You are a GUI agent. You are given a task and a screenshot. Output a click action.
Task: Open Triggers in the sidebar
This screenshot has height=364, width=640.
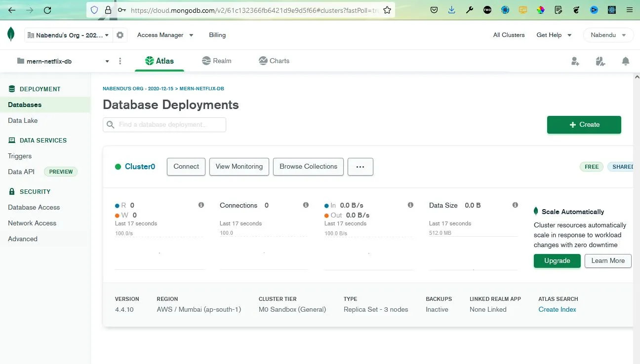coord(20,156)
